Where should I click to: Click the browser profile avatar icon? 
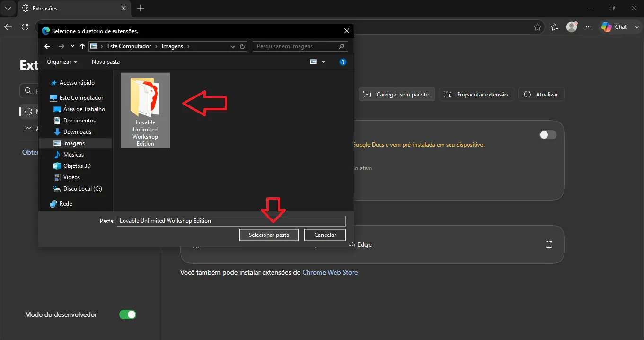[x=572, y=27]
